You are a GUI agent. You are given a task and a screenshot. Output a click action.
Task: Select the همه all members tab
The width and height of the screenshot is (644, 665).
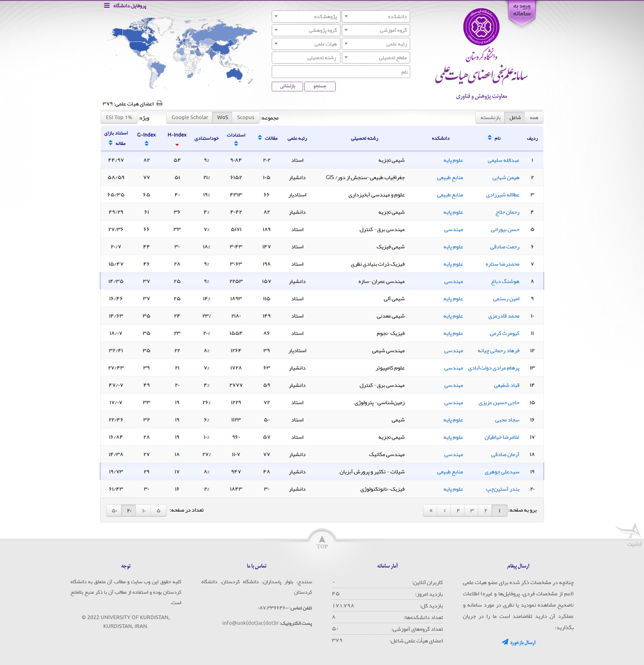click(x=534, y=118)
